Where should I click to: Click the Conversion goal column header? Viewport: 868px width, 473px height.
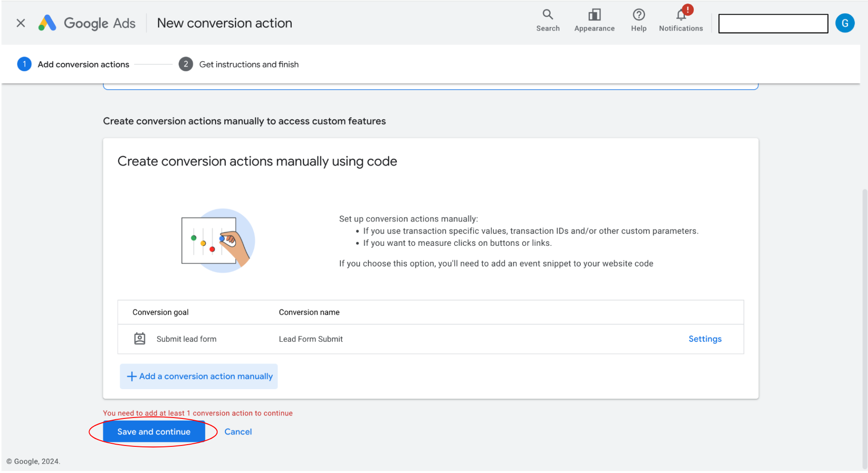tap(160, 312)
